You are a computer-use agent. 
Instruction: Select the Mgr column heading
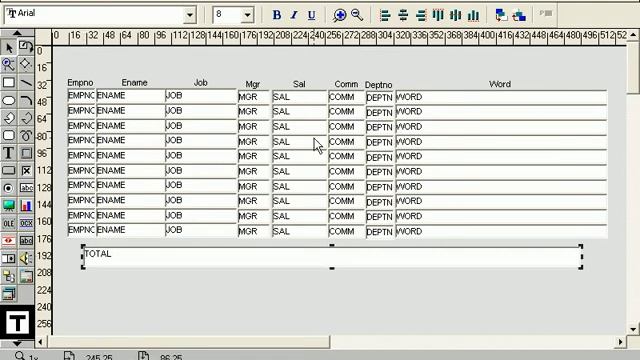point(253,84)
